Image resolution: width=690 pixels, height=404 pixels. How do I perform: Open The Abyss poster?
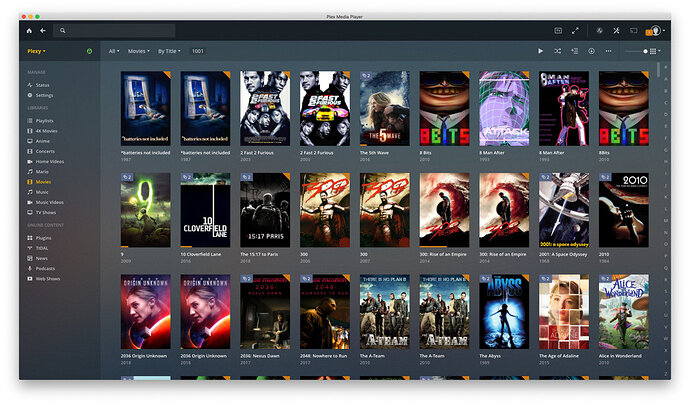point(504,312)
